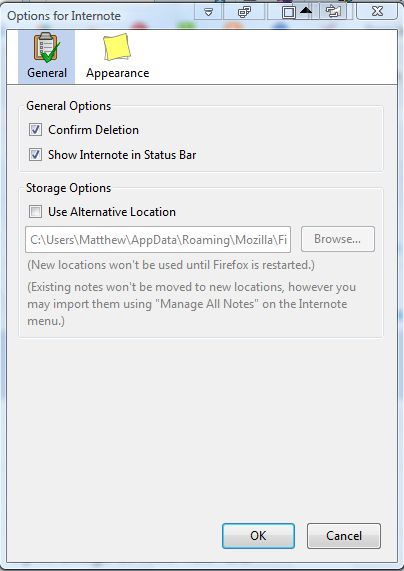Viewport: 404px width, 571px height.
Task: Click the black up-triangle title bar icon
Action: point(306,10)
